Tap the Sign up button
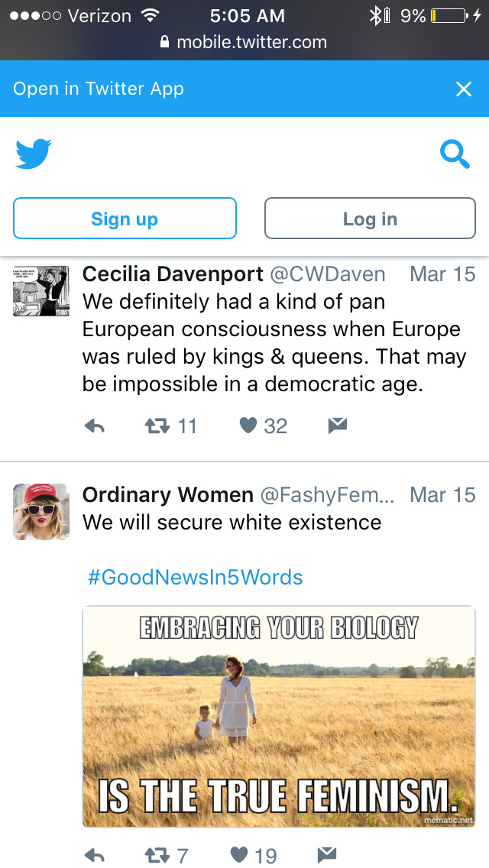 [125, 219]
